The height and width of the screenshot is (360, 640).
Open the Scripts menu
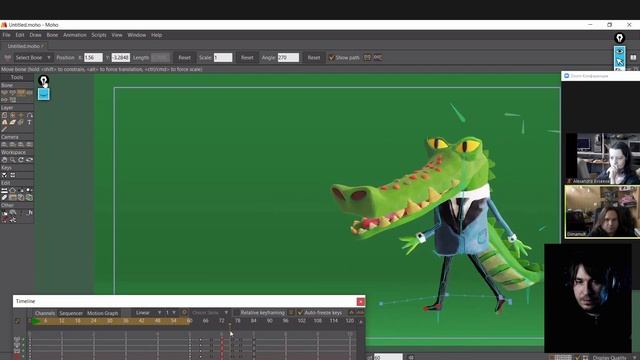point(99,35)
